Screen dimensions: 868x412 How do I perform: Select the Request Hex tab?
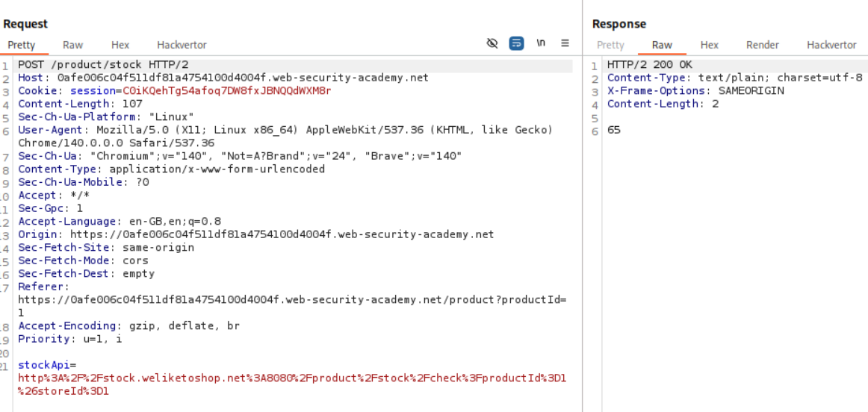[120, 45]
